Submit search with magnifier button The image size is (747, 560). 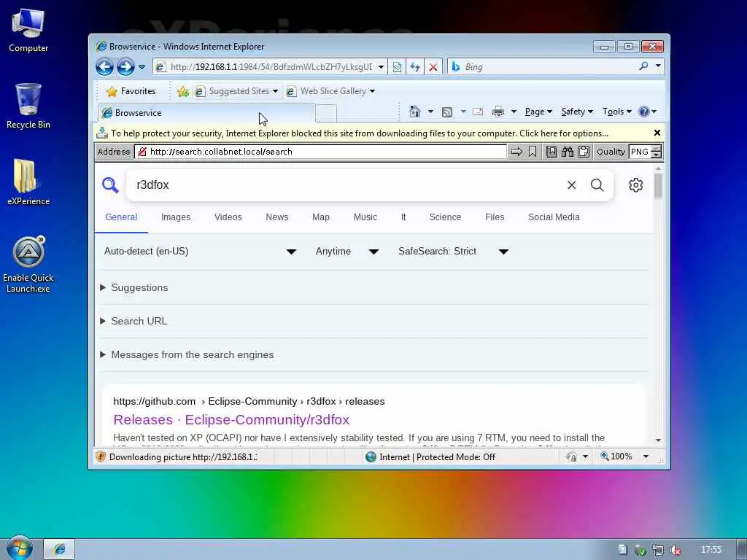(x=597, y=184)
